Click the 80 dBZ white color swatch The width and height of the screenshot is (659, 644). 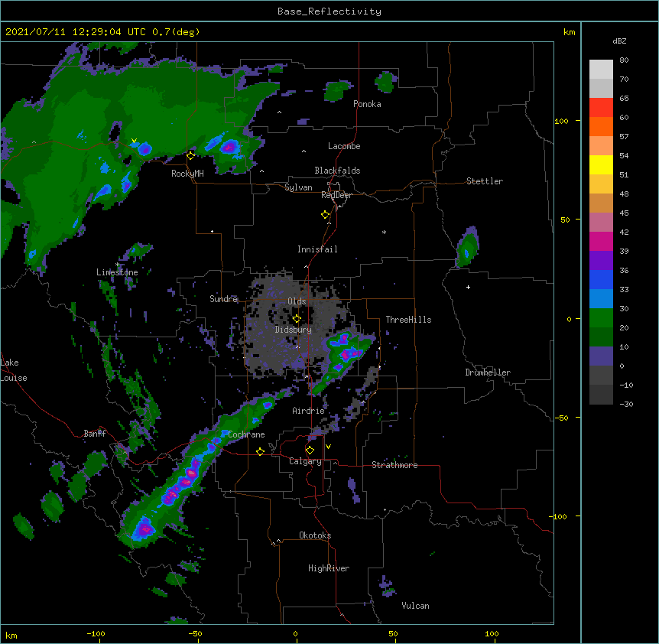[601, 69]
